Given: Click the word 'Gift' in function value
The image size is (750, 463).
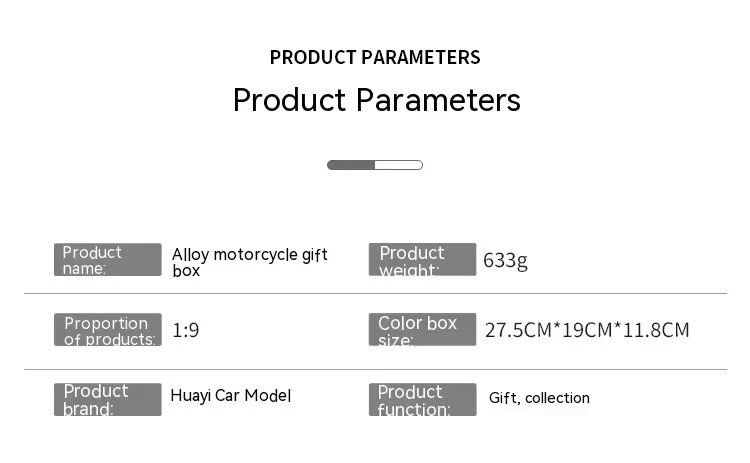Looking at the screenshot, I should [x=504, y=398].
